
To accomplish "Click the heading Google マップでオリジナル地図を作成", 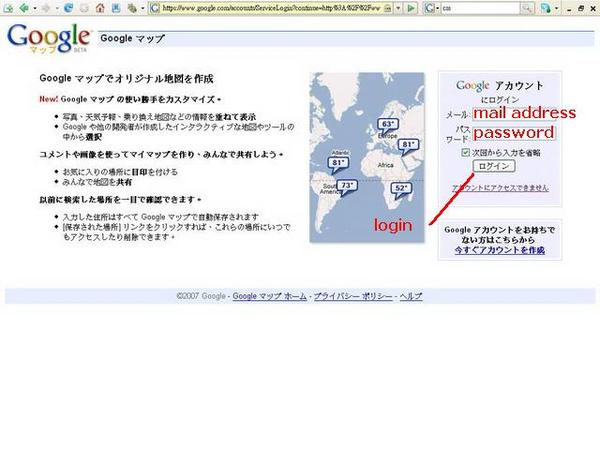I will [126, 79].
